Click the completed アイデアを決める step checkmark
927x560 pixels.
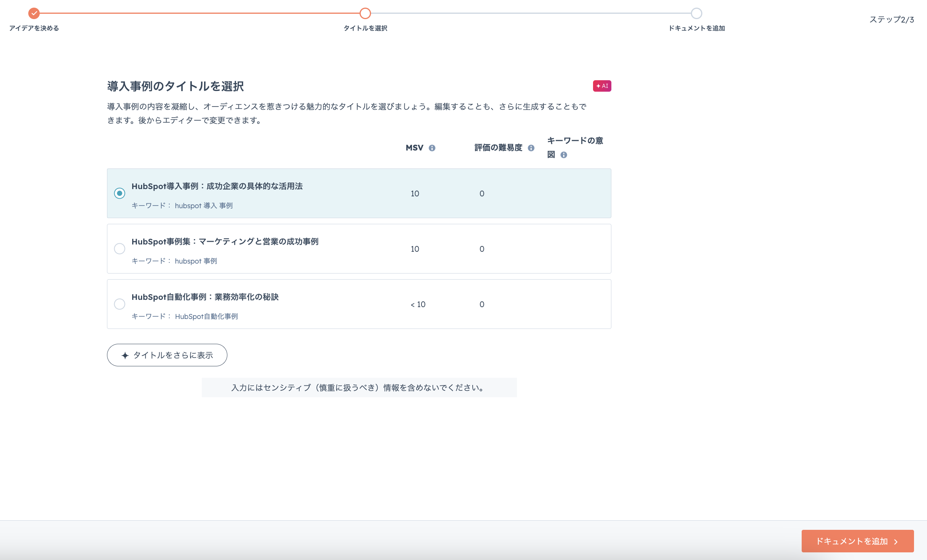[x=34, y=13]
